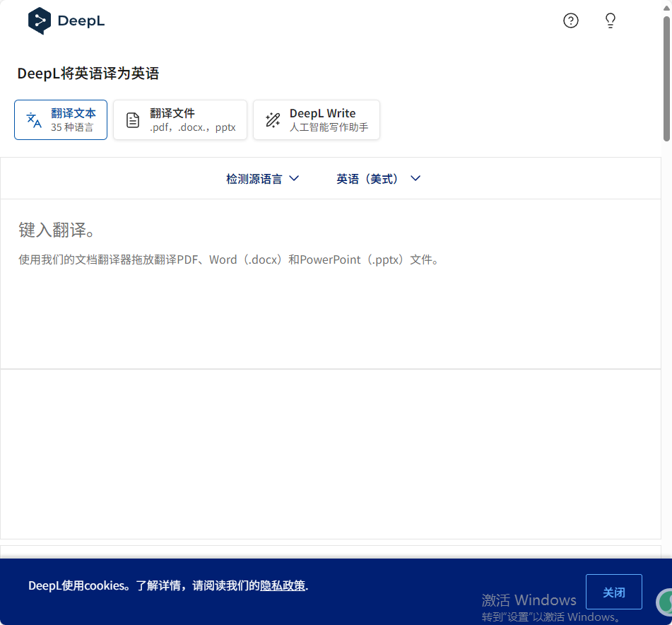Image resolution: width=672 pixels, height=625 pixels.
Task: Switch to the 翻译文件 tab
Action: (180, 120)
